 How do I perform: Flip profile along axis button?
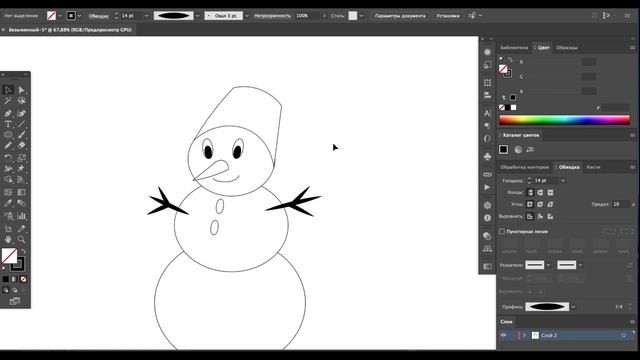point(619,307)
